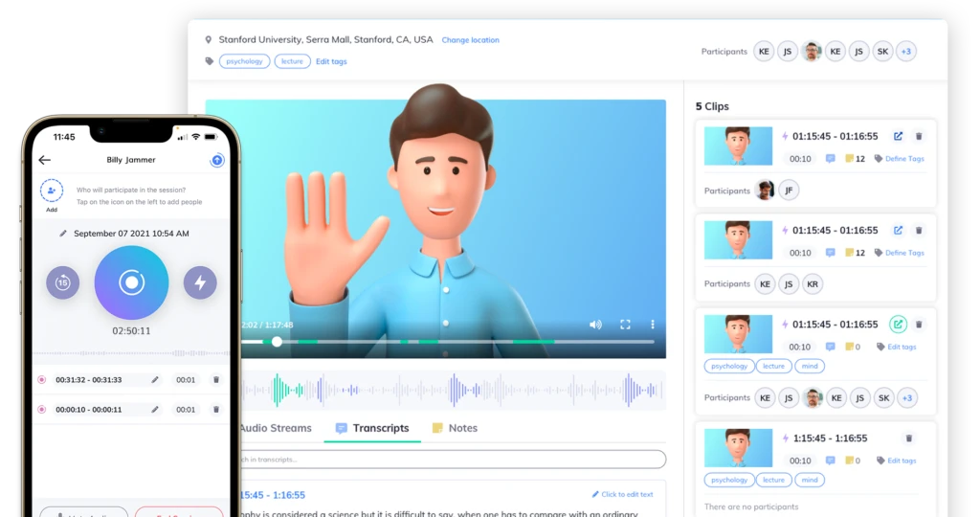Tap the Add participants icon on phone

[x=52, y=191]
